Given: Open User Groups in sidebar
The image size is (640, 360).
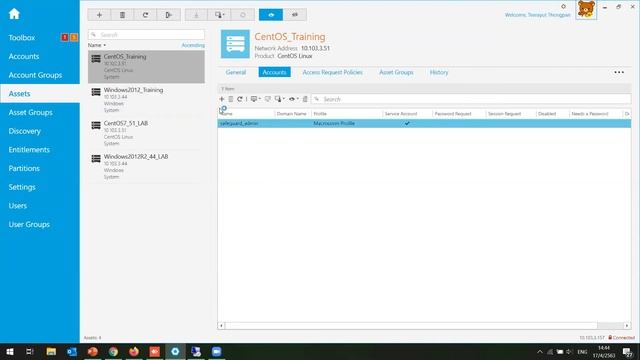Looking at the screenshot, I should tap(29, 224).
